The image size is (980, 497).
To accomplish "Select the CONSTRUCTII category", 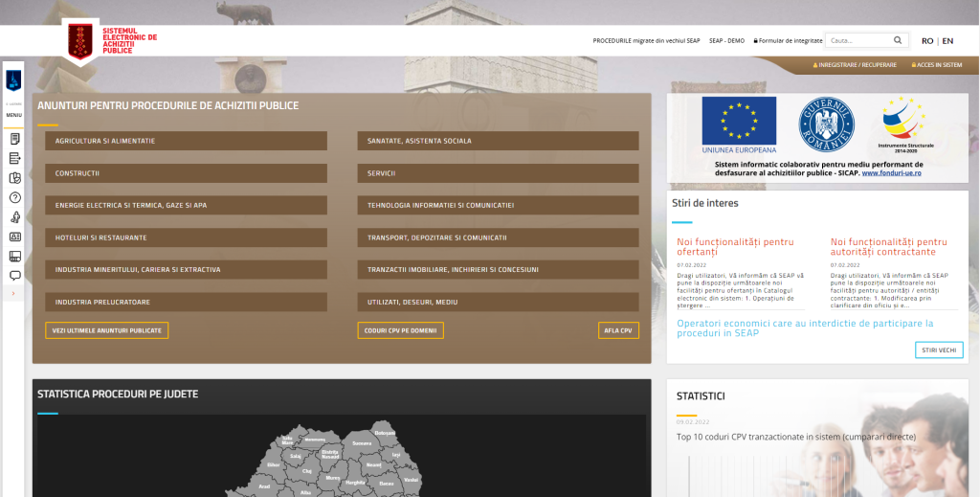I will click(186, 173).
